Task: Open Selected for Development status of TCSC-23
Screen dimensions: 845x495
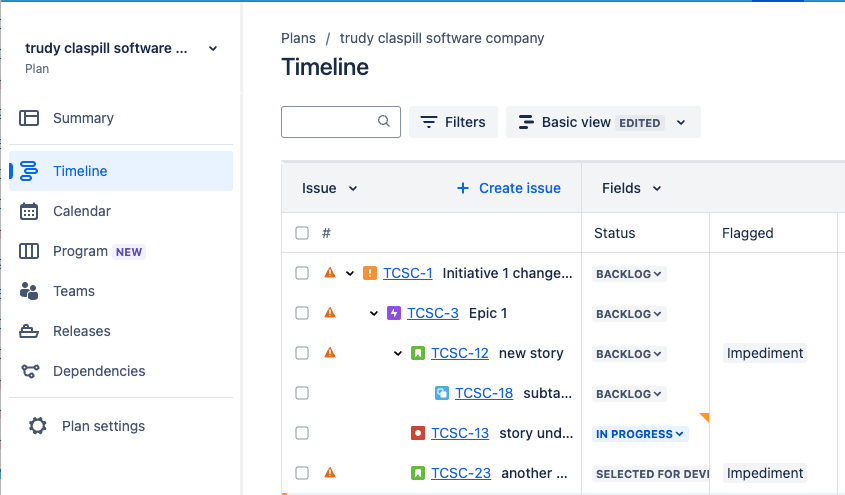Action: pyautogui.click(x=650, y=474)
